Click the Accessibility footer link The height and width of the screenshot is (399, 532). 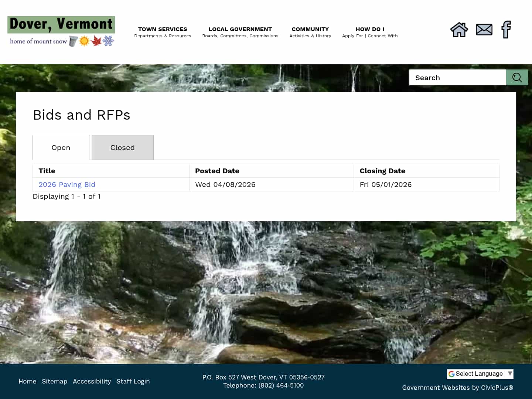92,381
